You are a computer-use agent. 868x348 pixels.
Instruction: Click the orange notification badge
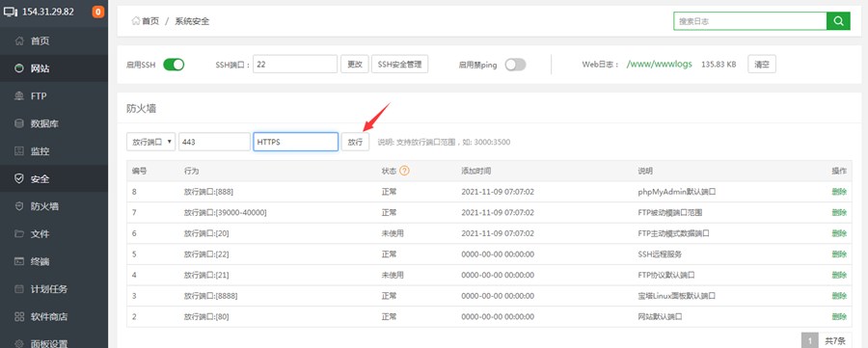[x=98, y=12]
